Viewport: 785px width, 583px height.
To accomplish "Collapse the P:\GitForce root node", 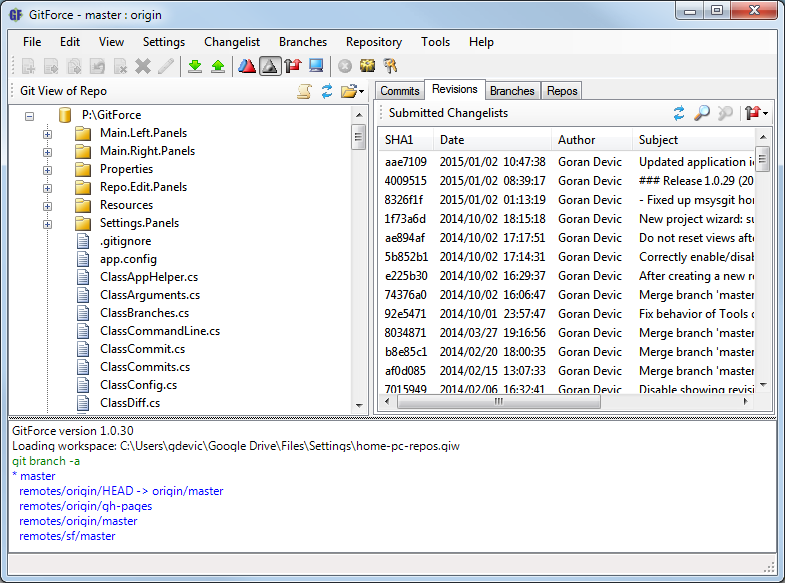I will [x=30, y=116].
